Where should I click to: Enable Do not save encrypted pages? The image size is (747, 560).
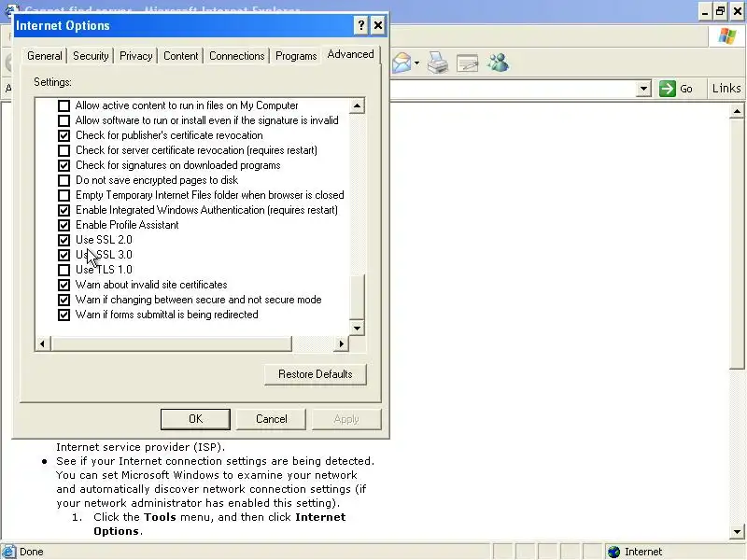[x=63, y=180]
